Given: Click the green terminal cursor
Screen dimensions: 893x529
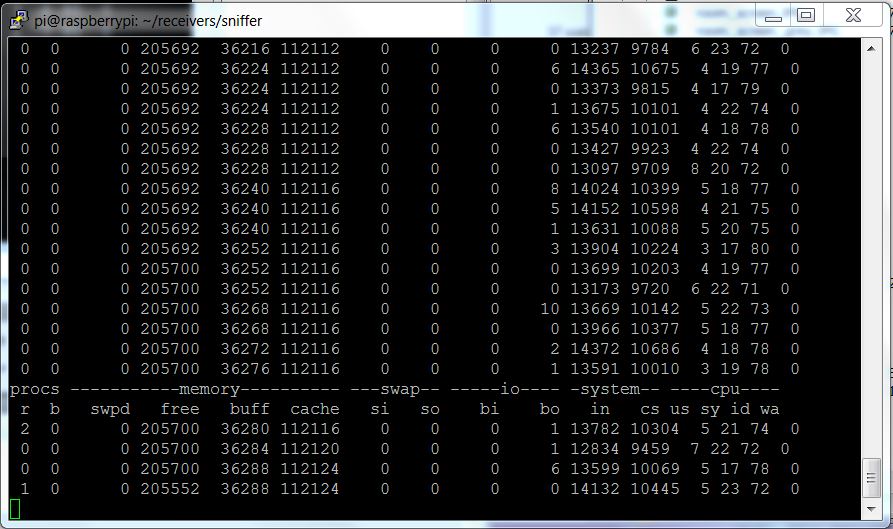Looking at the screenshot, I should (15, 509).
